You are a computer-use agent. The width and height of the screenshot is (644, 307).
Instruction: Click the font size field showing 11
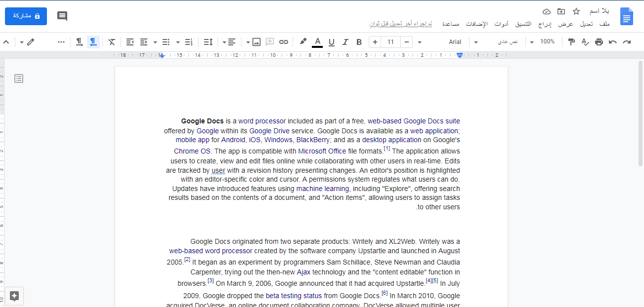tap(390, 42)
